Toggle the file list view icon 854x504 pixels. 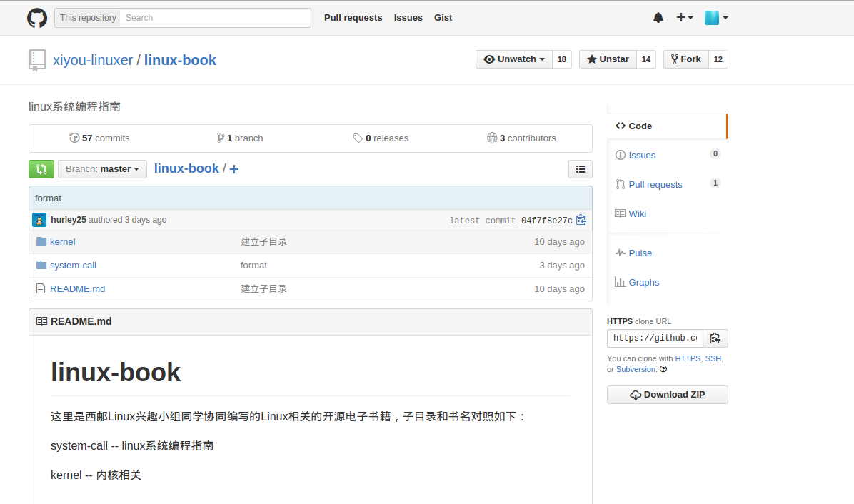coord(580,169)
